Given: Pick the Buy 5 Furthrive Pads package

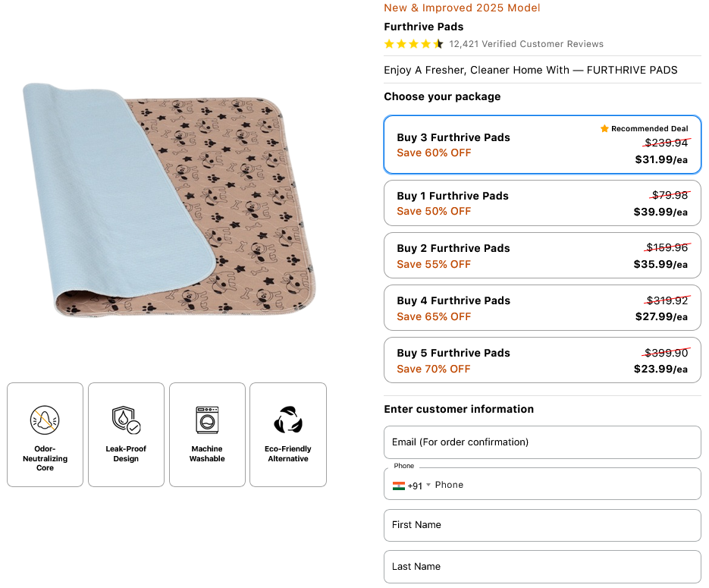Looking at the screenshot, I should point(542,360).
